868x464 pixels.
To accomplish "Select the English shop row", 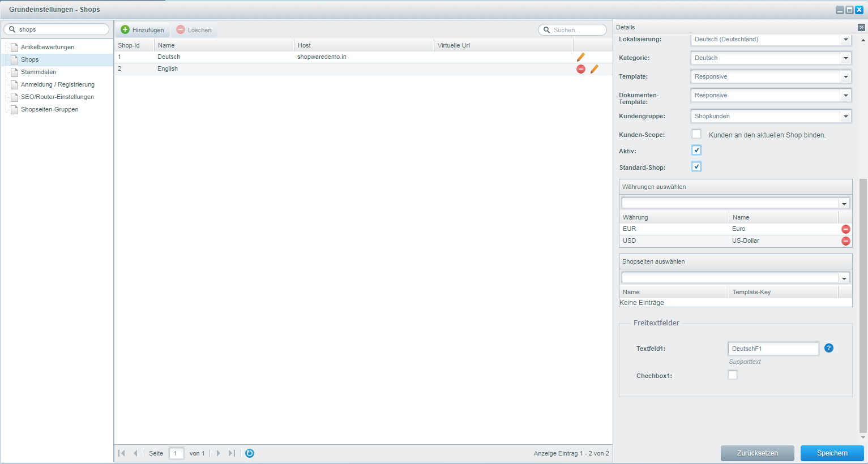I will 364,69.
